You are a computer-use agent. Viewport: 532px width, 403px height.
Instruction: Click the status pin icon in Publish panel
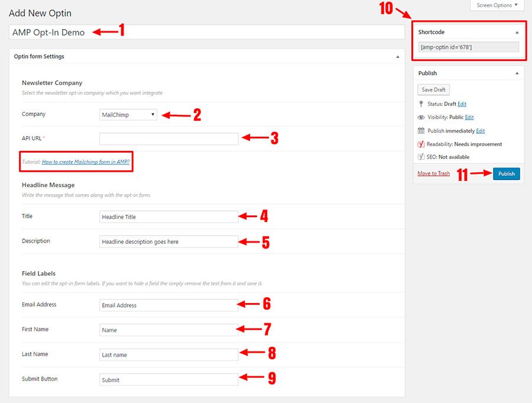point(421,104)
